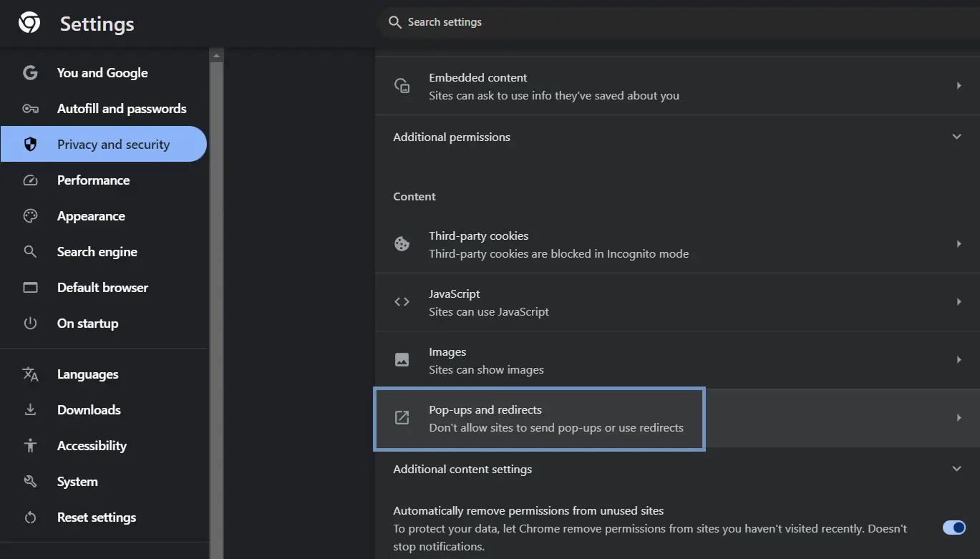Click the Pop-ups and redirects icon
The height and width of the screenshot is (559, 980).
click(402, 418)
